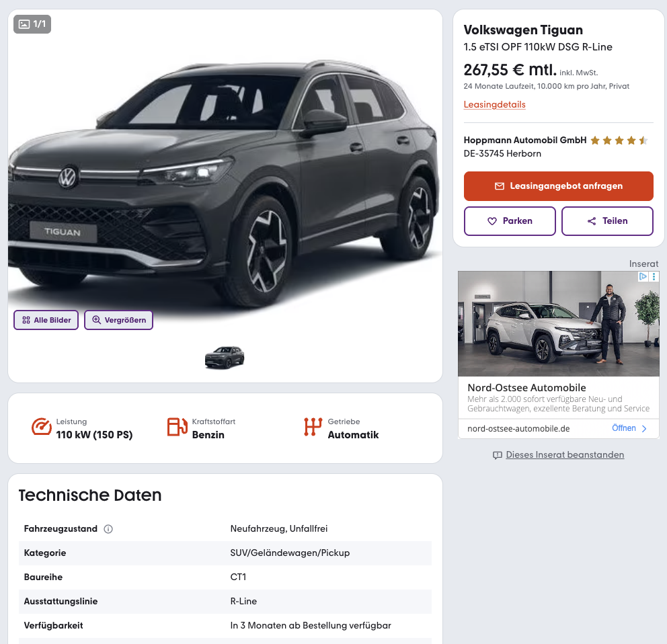Screen dimensions: 667x644
Task: Open the Leasingdetails link
Action: (494, 105)
